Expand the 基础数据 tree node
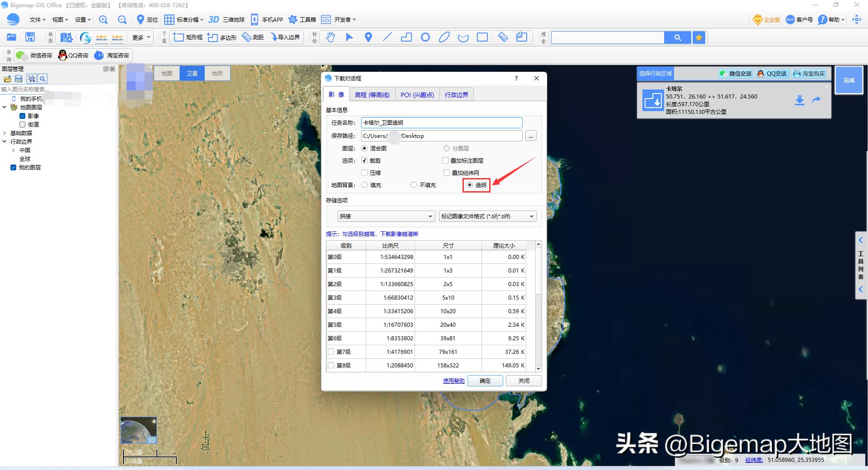The image size is (868, 470). coord(5,133)
